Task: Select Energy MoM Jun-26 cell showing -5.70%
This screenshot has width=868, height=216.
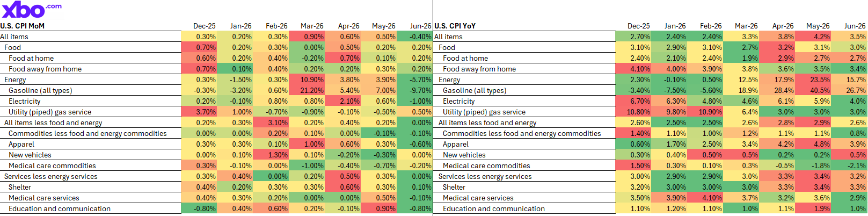Action: tap(415, 80)
